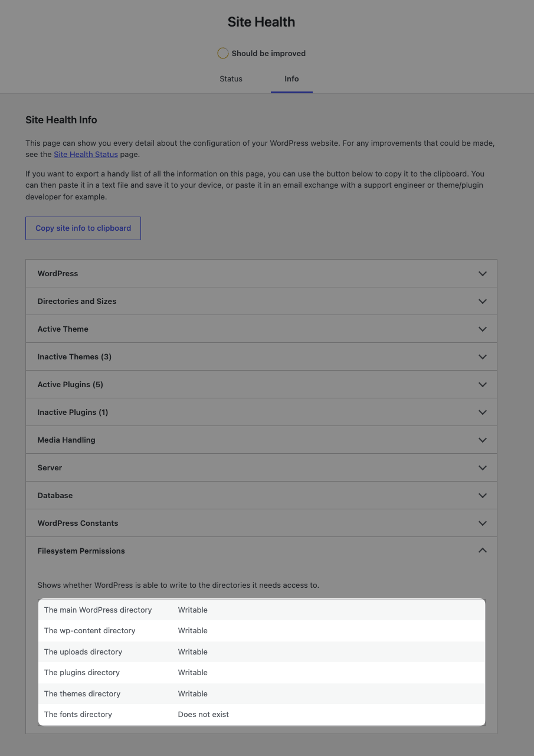Image resolution: width=534 pixels, height=756 pixels.
Task: Expand the Server section
Action: coord(261,467)
